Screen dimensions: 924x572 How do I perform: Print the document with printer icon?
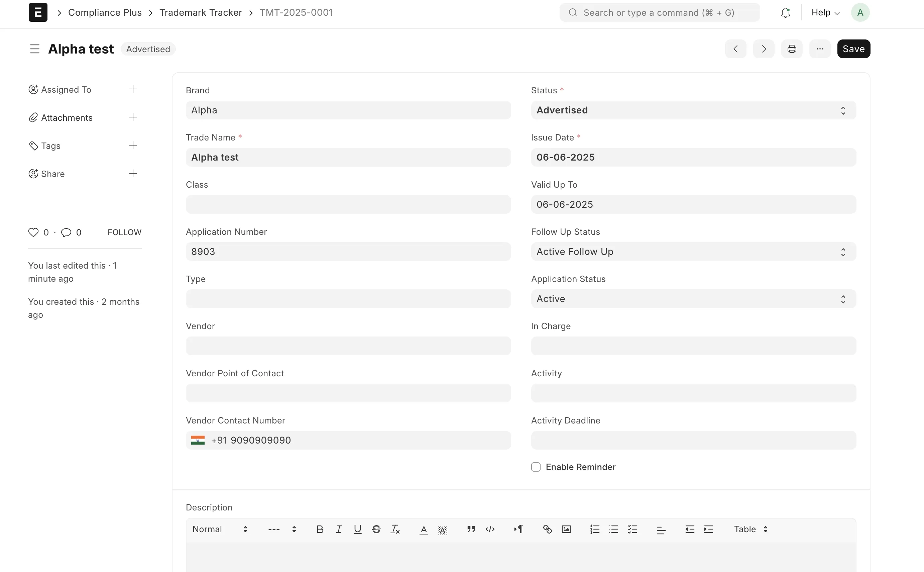point(792,49)
